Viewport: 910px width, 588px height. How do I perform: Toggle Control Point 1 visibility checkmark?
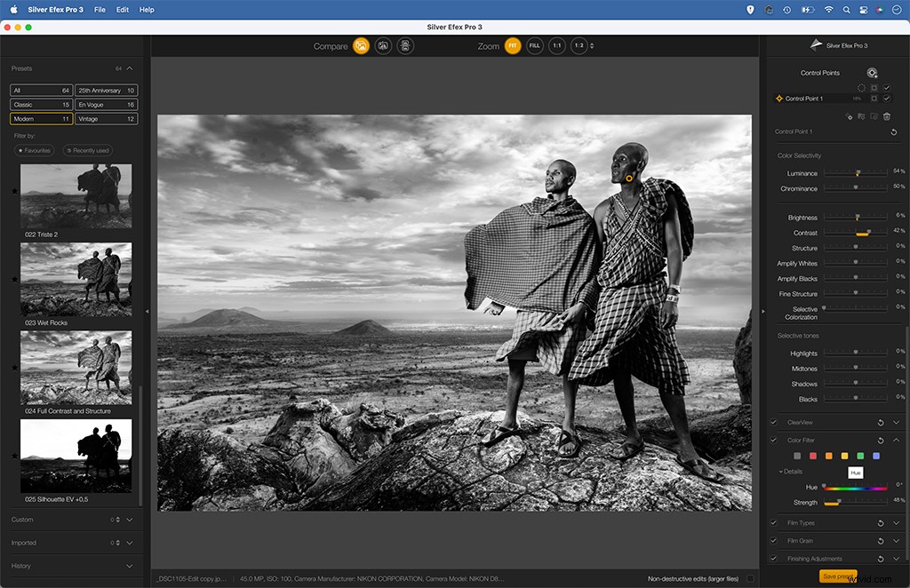(x=887, y=99)
